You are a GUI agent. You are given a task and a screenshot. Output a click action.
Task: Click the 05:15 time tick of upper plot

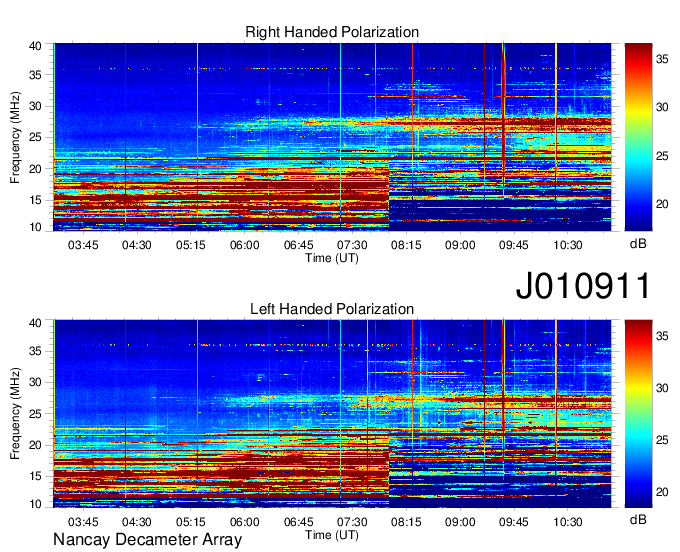point(190,245)
